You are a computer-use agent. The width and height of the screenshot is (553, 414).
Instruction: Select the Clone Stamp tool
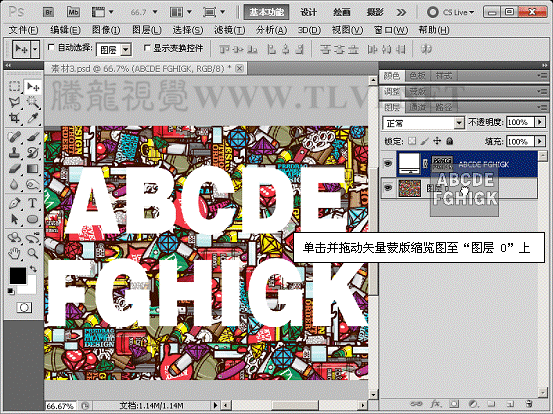(14, 152)
